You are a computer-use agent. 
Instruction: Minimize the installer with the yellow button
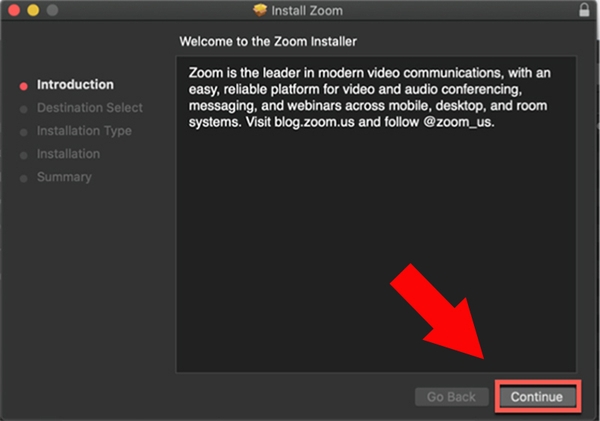33,10
